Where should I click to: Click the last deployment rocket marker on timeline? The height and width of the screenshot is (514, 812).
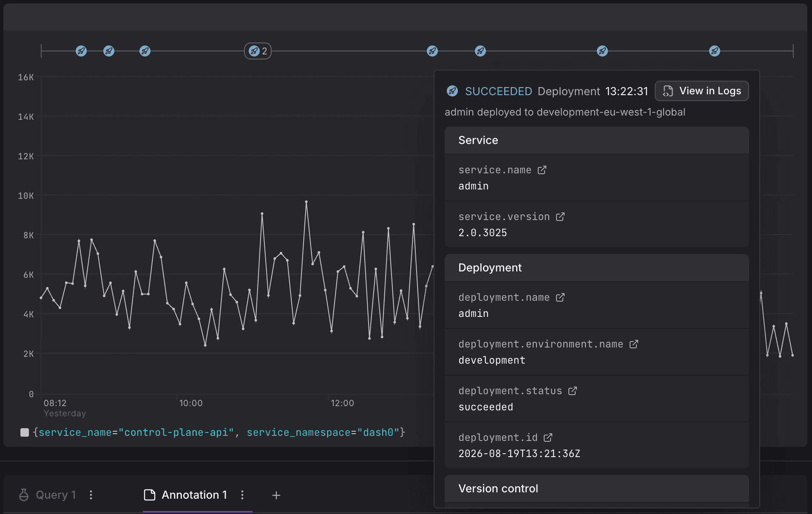(x=715, y=51)
